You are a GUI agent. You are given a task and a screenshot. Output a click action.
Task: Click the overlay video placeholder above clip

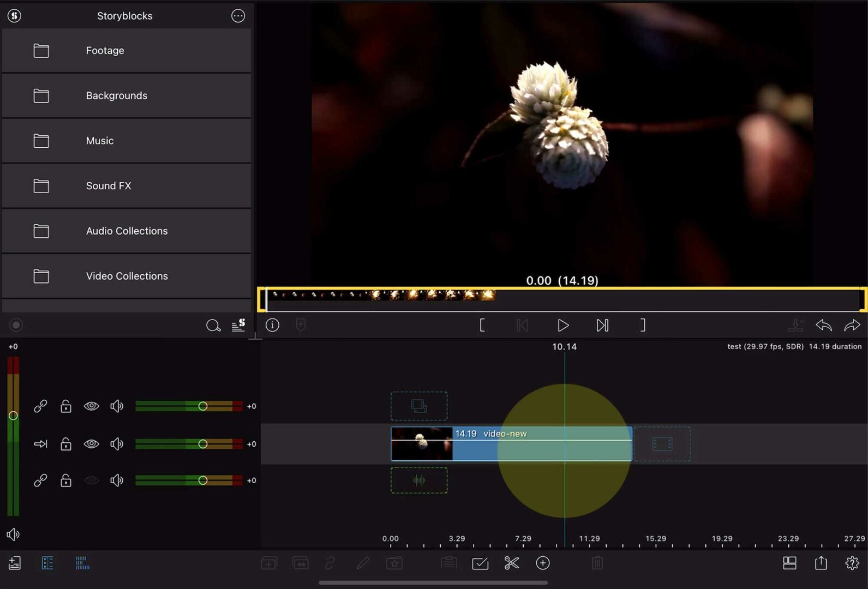(419, 406)
